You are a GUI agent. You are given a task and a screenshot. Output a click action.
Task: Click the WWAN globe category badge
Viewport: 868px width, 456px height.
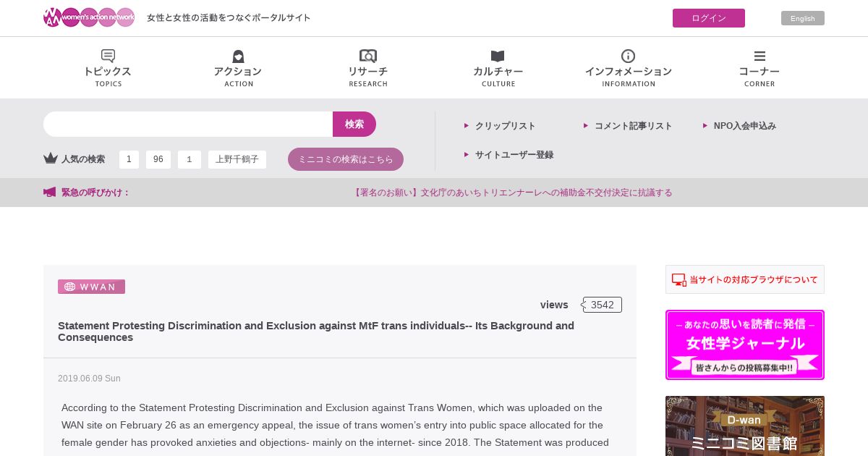point(91,287)
